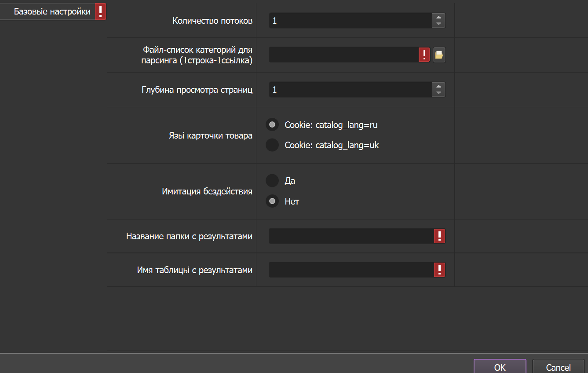Click the Глубина просмотра страниц label
Viewport: 588px width, 373px height.
tap(197, 90)
